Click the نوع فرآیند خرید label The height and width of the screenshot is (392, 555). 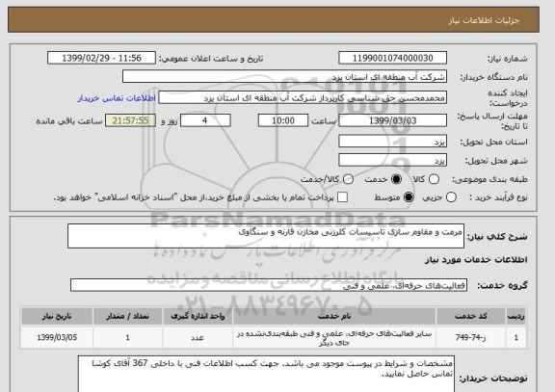click(x=498, y=197)
